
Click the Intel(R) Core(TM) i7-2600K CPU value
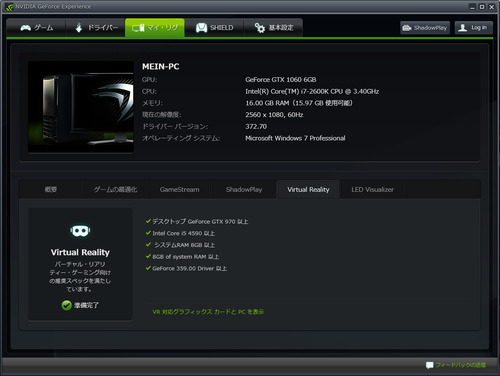point(312,91)
